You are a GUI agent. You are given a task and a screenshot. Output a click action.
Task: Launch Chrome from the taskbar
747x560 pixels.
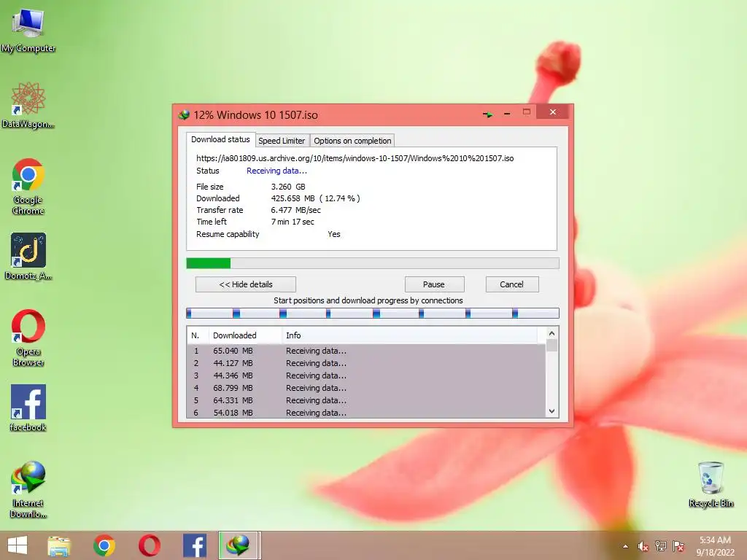(x=104, y=545)
